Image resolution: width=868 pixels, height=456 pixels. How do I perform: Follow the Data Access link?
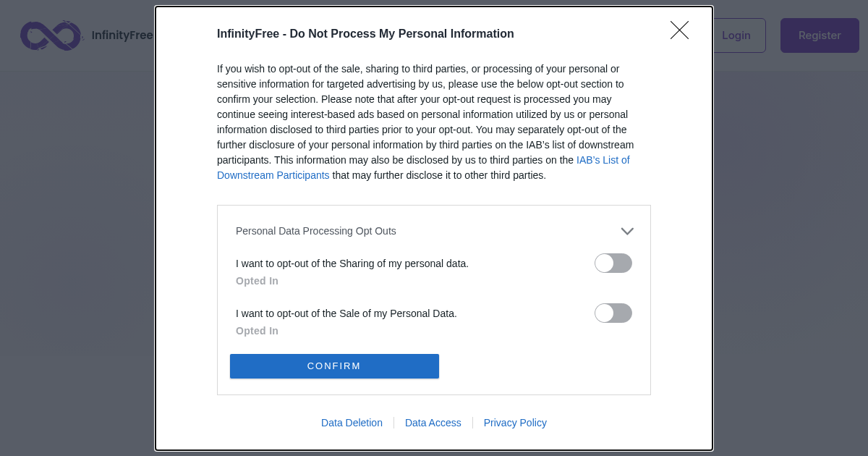click(x=433, y=423)
